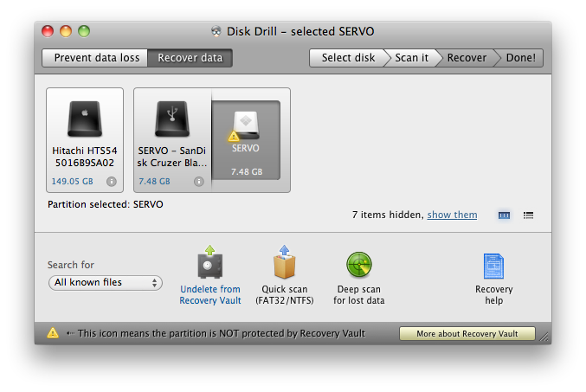Screen dimensions: 586x392
Task: Click Quick scan (FAT32/NTFS) label
Action: pos(285,295)
